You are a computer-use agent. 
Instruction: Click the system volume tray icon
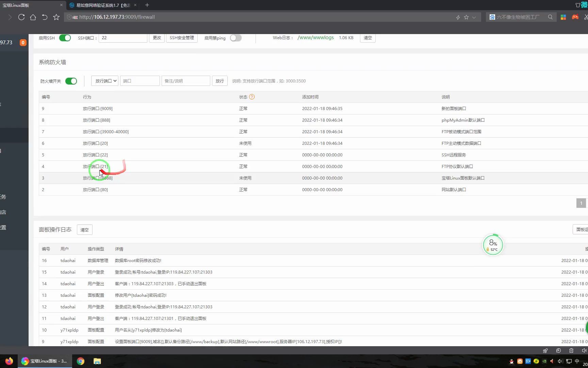pos(560,361)
